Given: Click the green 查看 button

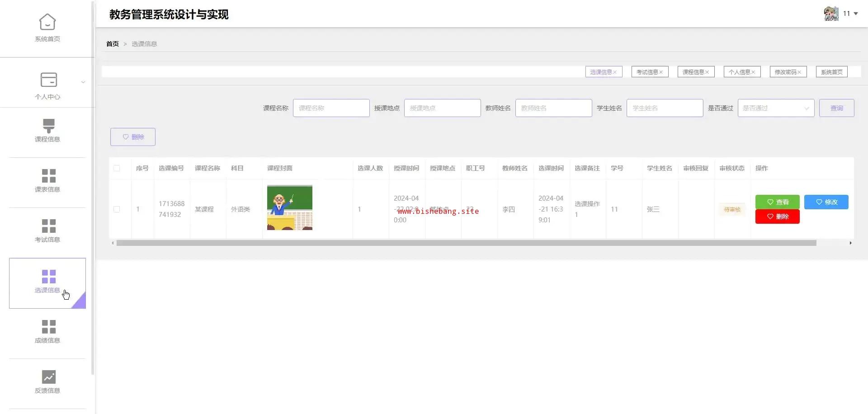Looking at the screenshot, I should 778,202.
